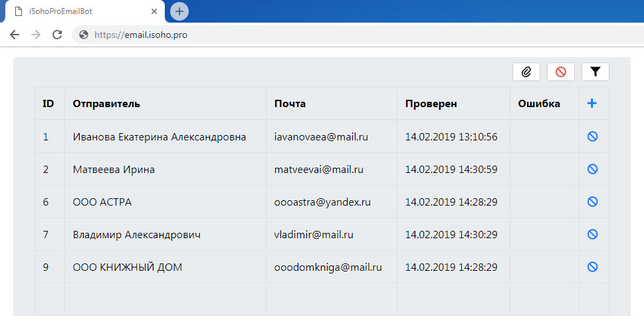Click the blue plus add icon
Image resolution: width=644 pixels, height=326 pixels.
[x=592, y=104]
